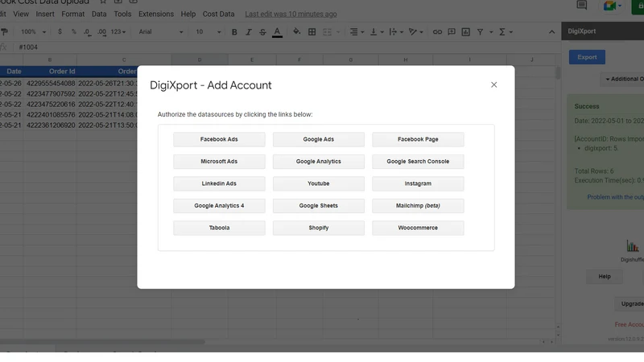
Task: Open the Cost Data menu
Action: pos(218,14)
